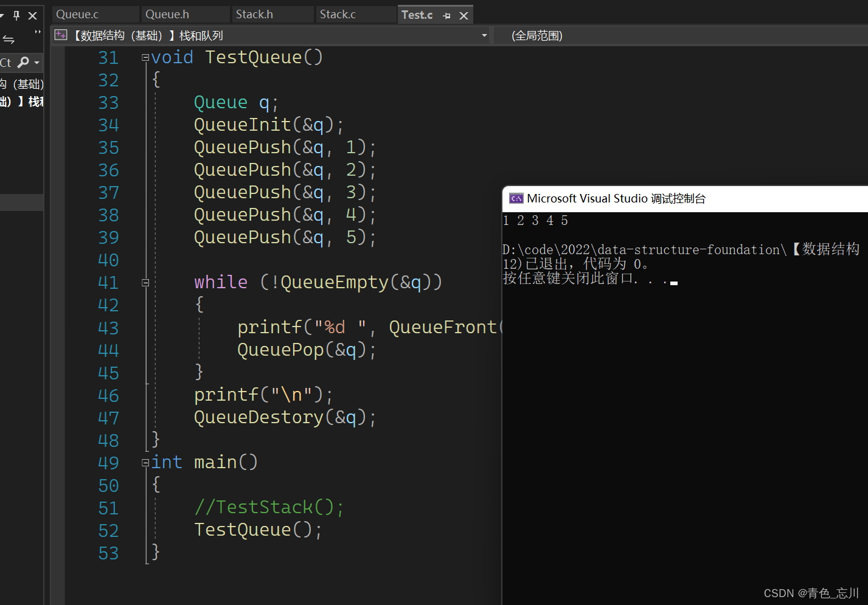
Task: Collapse the TestQueue function block
Action: [145, 58]
